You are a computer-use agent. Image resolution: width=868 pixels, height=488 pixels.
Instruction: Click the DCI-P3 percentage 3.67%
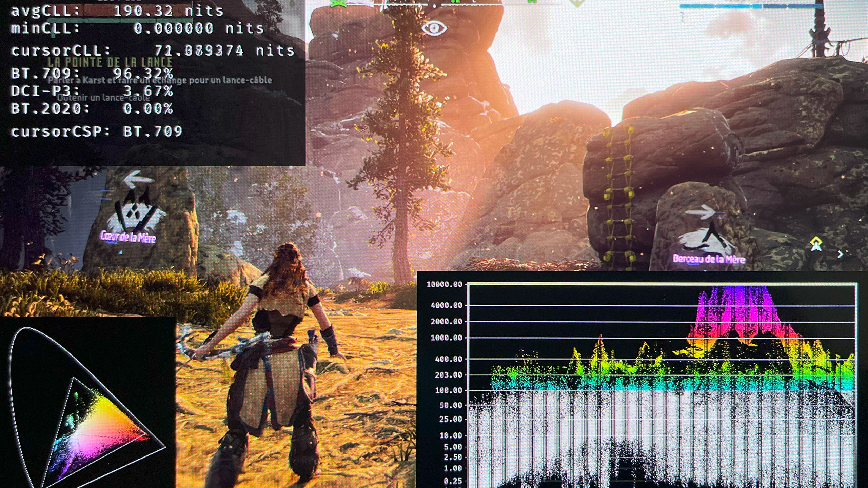point(148,91)
